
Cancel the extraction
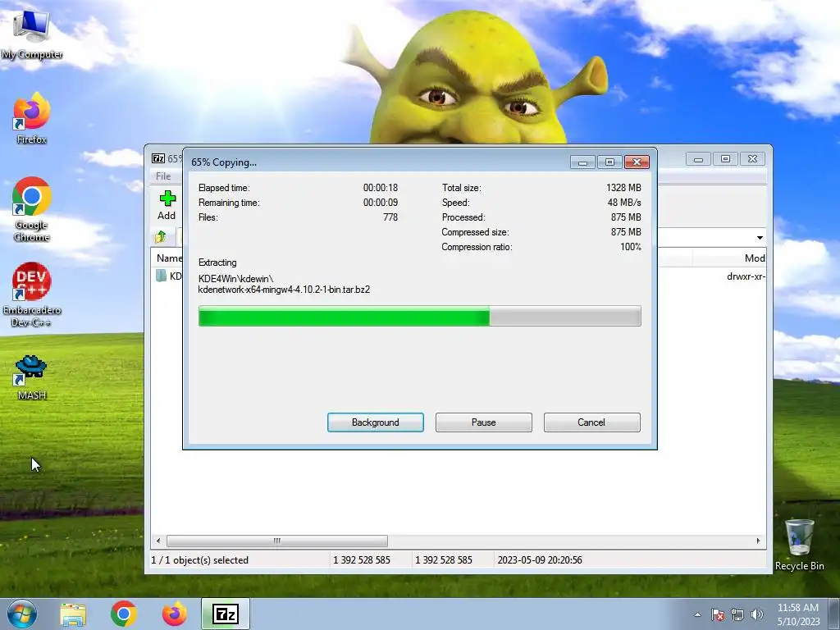592,422
